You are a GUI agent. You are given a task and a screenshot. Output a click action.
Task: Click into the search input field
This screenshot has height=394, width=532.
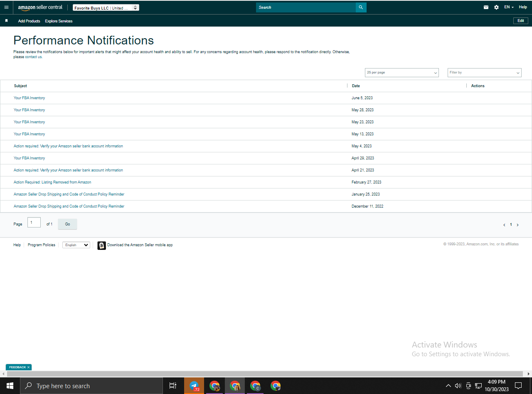[x=306, y=7]
